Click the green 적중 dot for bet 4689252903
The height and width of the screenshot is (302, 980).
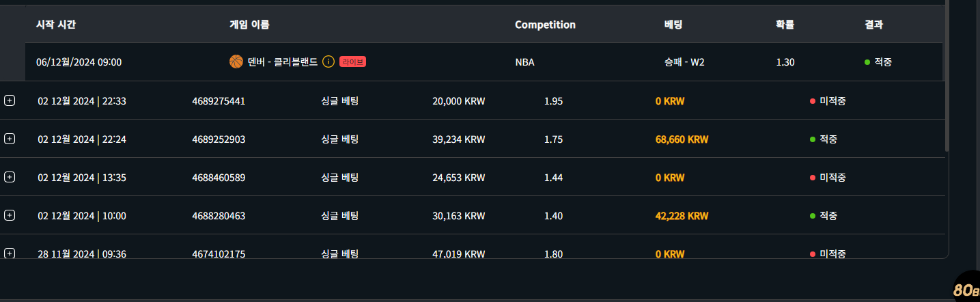pos(813,139)
